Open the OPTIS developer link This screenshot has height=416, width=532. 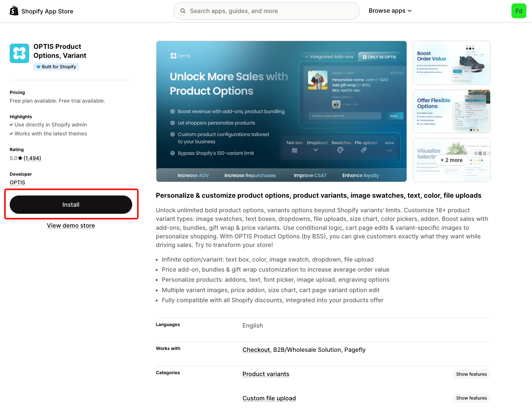18,182
